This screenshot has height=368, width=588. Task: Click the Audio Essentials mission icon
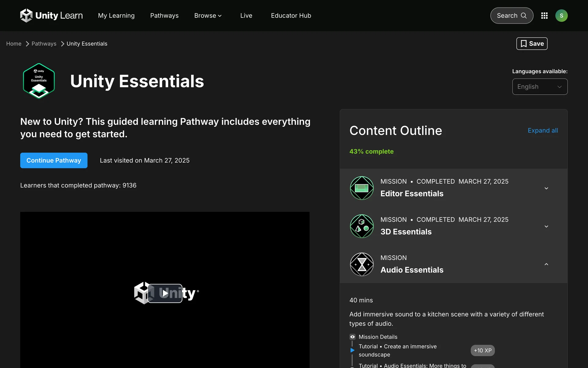pyautogui.click(x=362, y=264)
